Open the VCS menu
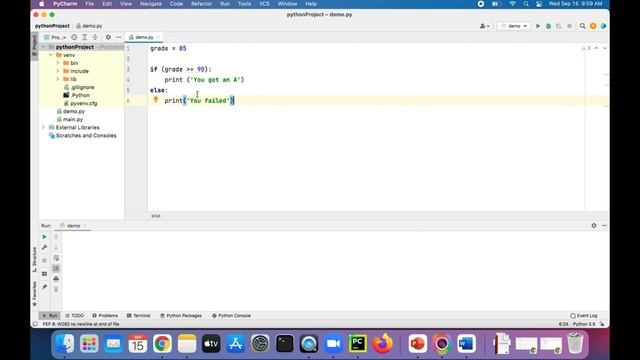This screenshot has width=640, height=360. [x=264, y=4]
